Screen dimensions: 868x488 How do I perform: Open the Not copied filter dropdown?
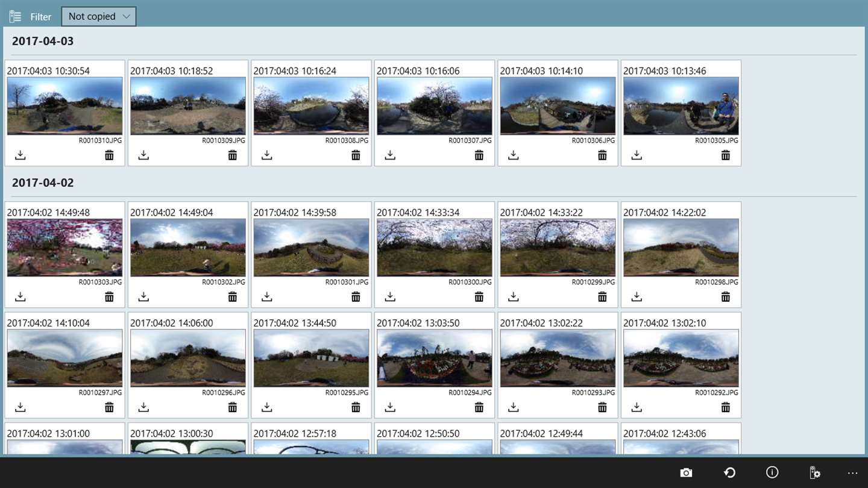tap(99, 16)
